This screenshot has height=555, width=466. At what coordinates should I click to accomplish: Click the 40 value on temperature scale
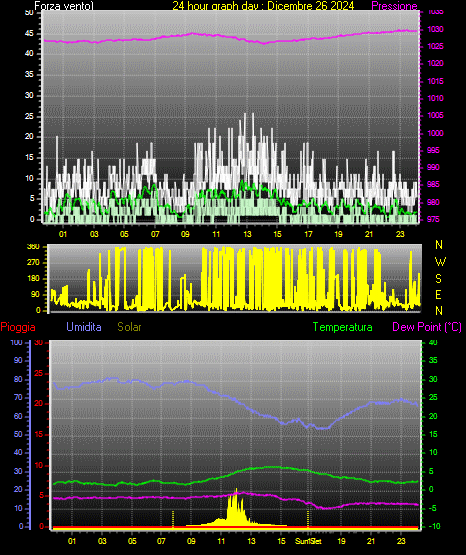(433, 343)
